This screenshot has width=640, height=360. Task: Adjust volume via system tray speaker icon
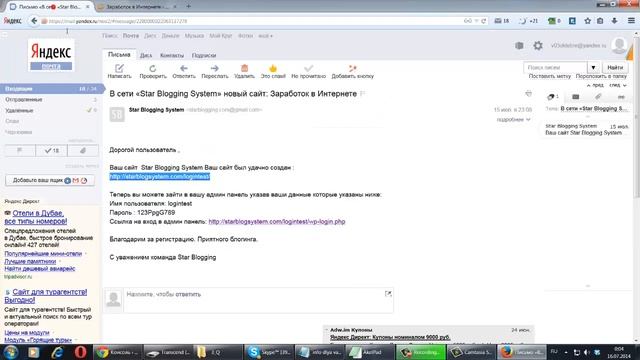[x=587, y=352]
